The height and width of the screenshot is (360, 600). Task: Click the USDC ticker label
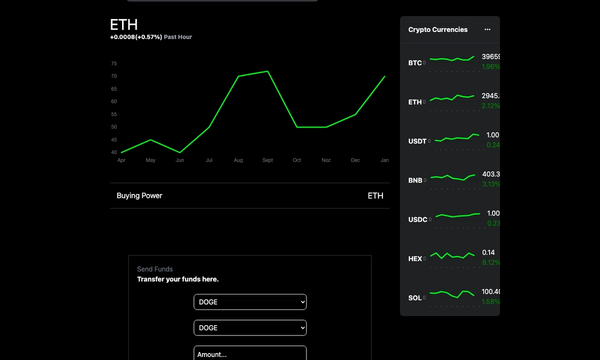(x=417, y=220)
